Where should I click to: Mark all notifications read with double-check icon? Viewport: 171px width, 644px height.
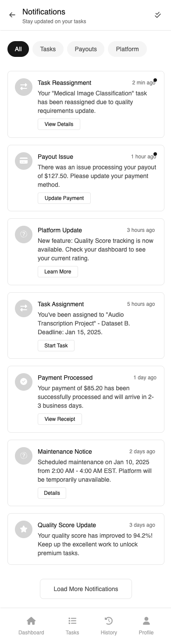[x=158, y=15]
